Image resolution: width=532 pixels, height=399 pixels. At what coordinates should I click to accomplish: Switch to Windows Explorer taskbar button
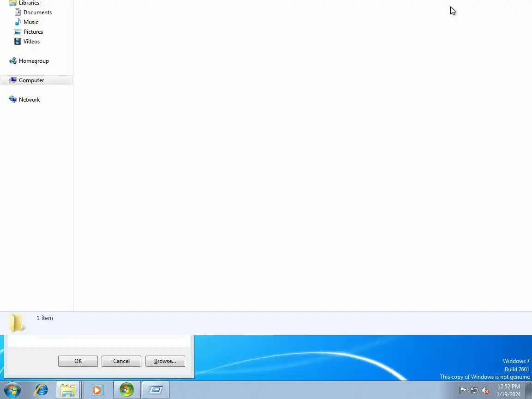(68, 390)
